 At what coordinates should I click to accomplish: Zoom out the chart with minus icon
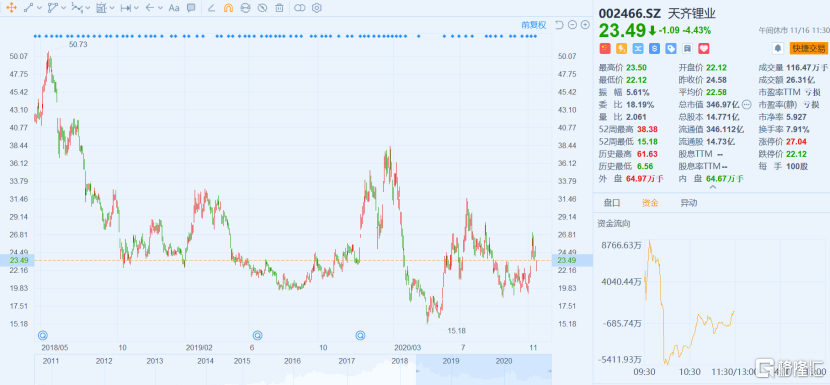[x=572, y=24]
